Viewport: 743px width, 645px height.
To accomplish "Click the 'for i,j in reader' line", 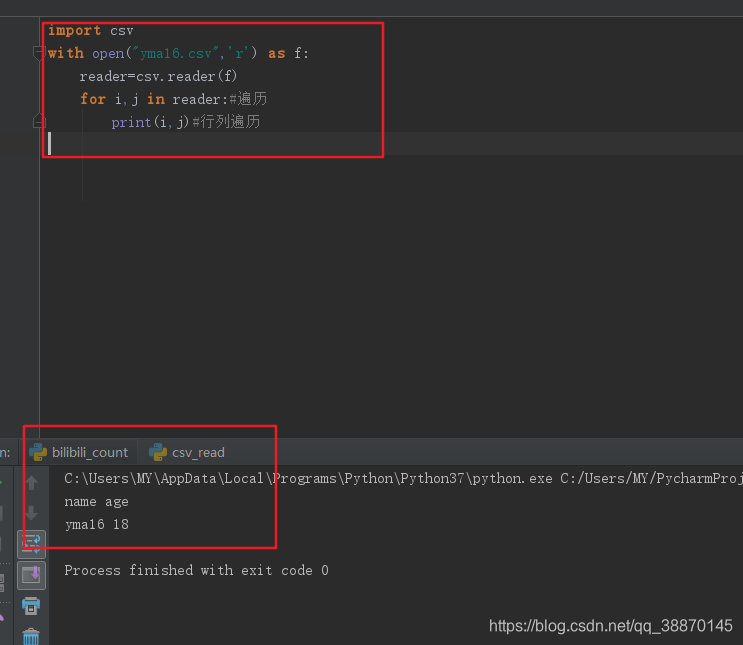I will (x=173, y=99).
